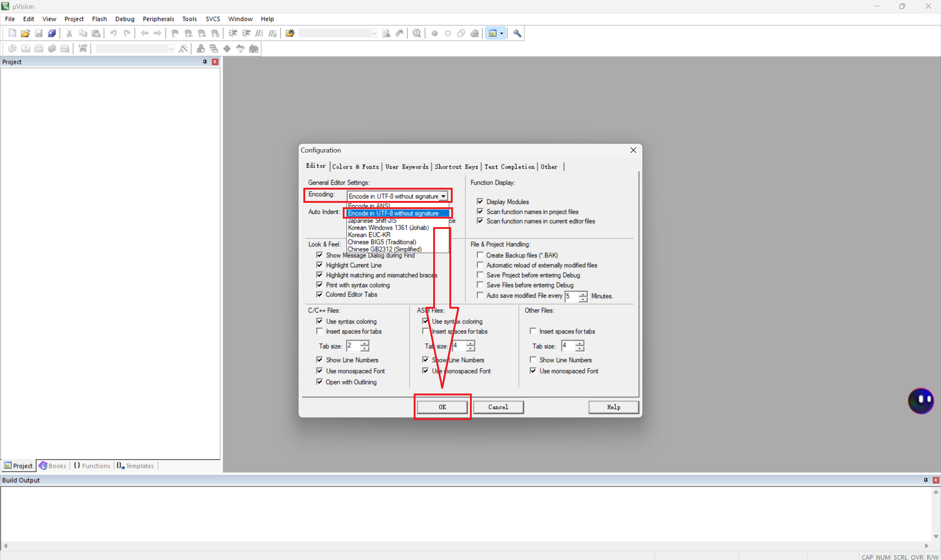Toggle Highlight Current Line checkbox
This screenshot has height=560, width=941.
[320, 265]
